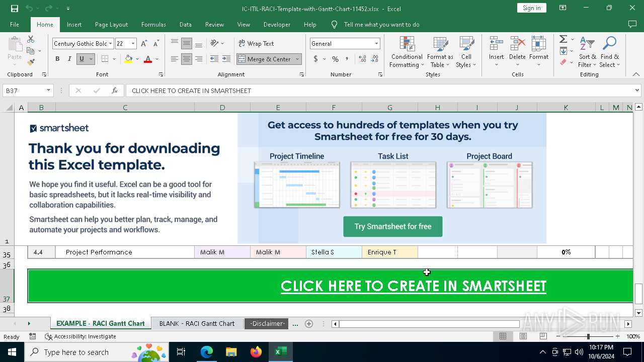Apply Percent Style format

click(335, 59)
